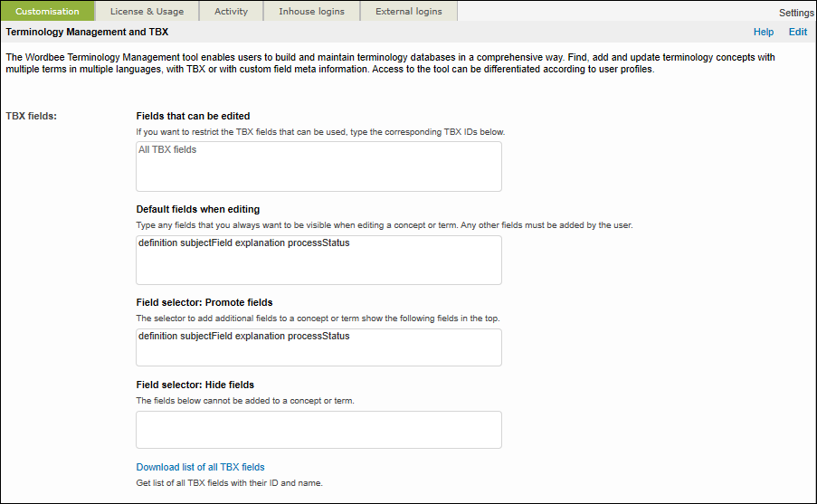Select the 'Promote fields' text area
The width and height of the screenshot is (817, 504).
(318, 347)
